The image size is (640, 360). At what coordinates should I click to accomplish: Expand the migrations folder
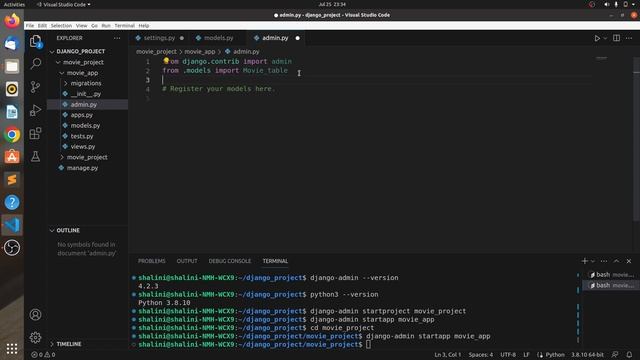point(65,83)
